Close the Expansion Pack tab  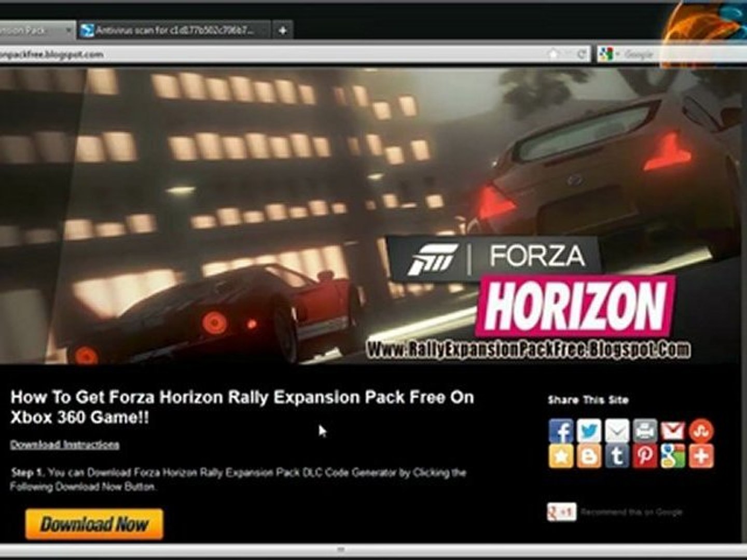point(68,31)
